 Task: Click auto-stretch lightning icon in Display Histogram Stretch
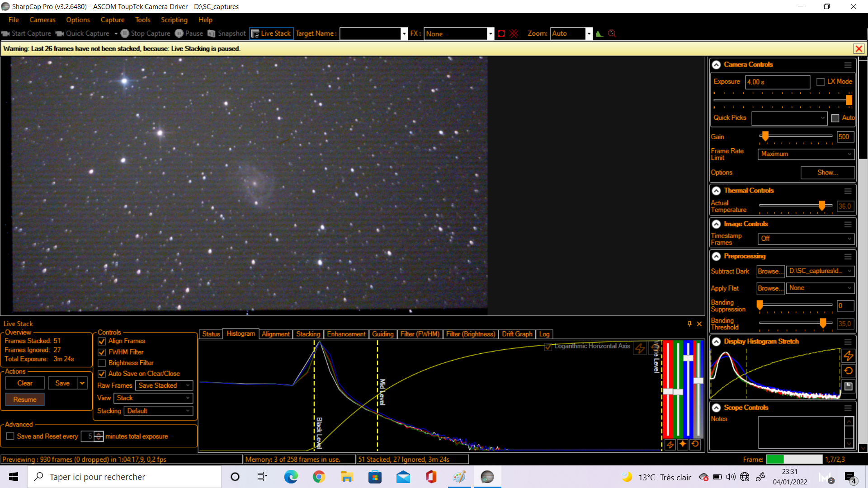click(849, 356)
